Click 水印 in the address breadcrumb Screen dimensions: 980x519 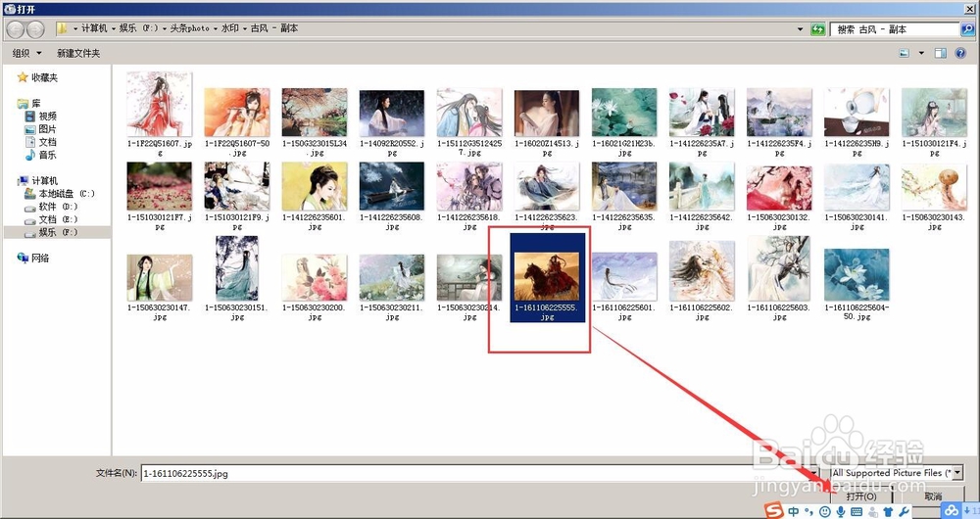tap(230, 28)
